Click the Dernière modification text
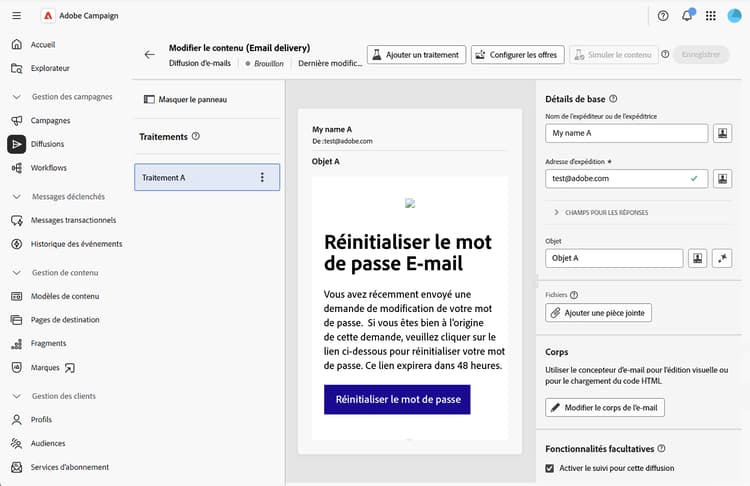750x486 pixels. pyautogui.click(x=331, y=63)
